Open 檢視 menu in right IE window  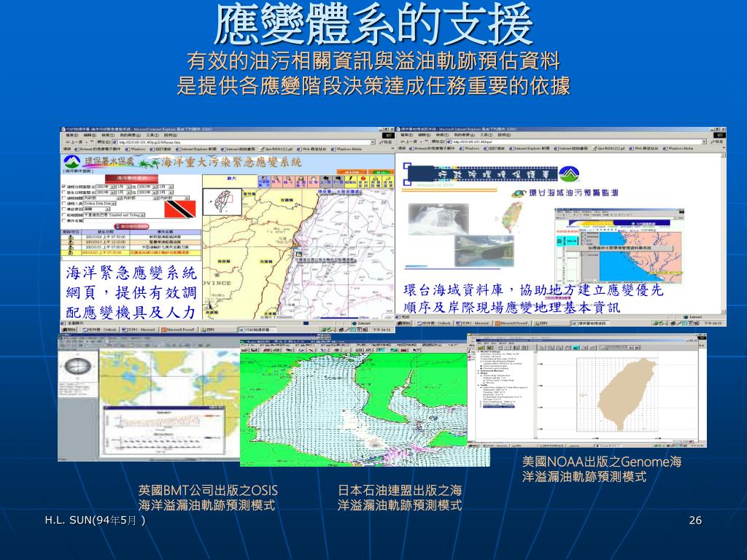[x=442, y=135]
